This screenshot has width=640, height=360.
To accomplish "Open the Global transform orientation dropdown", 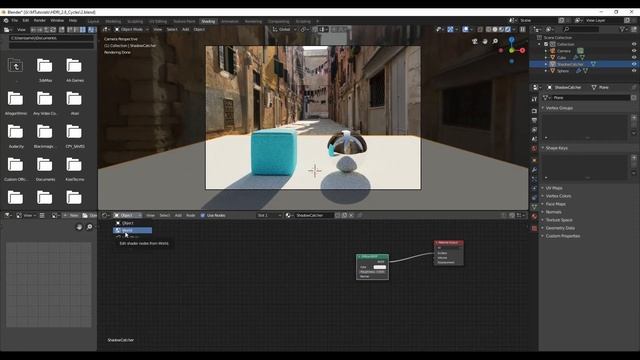I will [x=284, y=29].
